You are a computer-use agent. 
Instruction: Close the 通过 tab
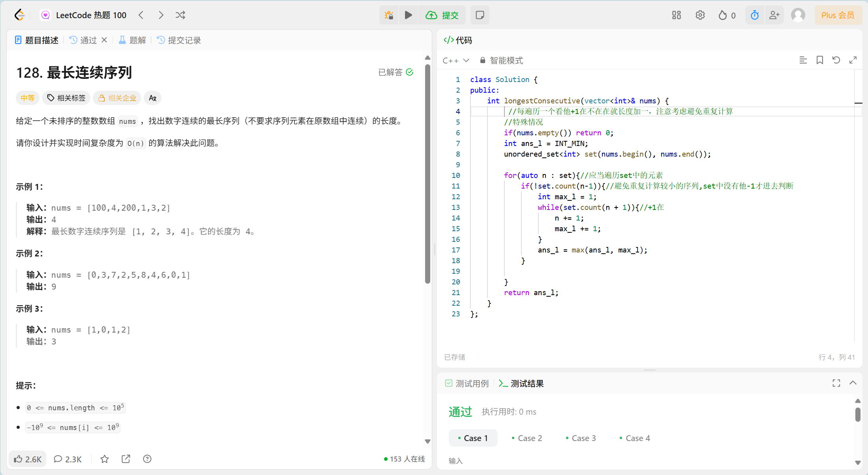click(x=104, y=40)
